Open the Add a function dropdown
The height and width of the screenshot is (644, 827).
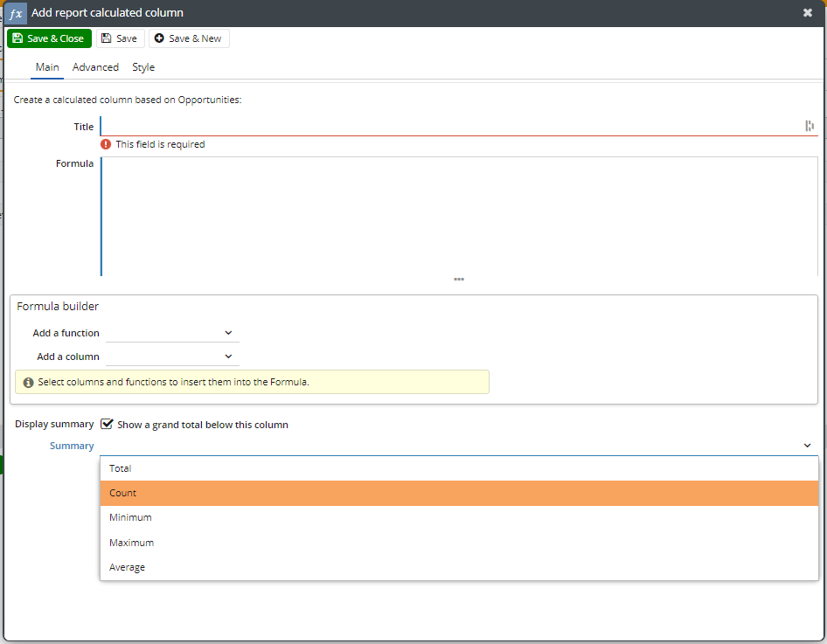[x=171, y=333]
